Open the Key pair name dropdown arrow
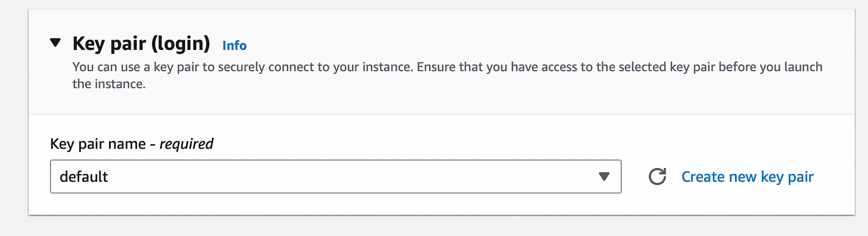The height and width of the screenshot is (236, 868). pos(604,177)
